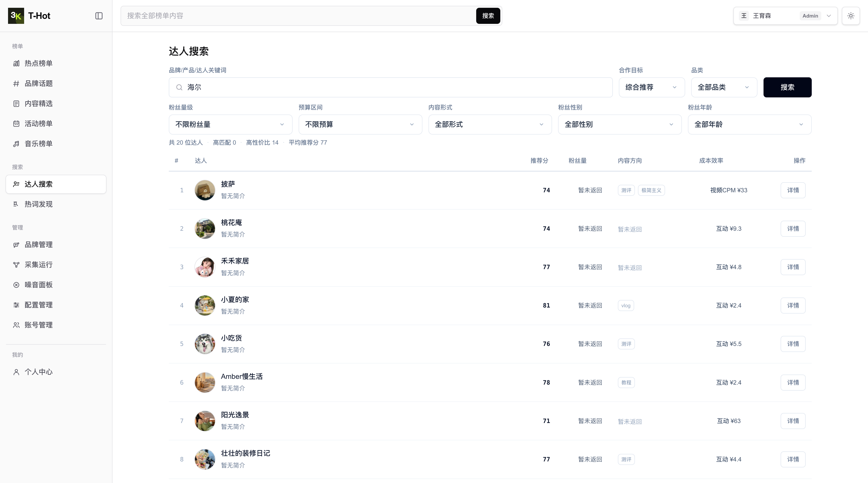Click the 账号管理 users icon

[16, 325]
